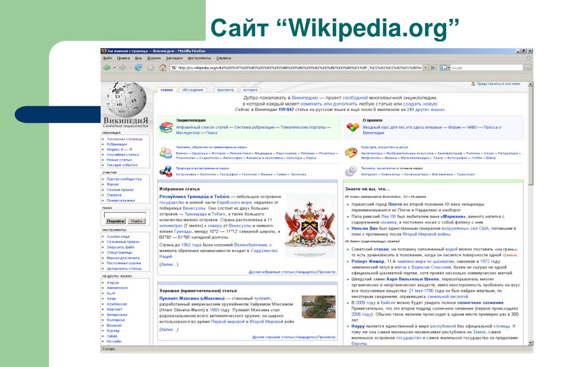Viewport: 588px width, 367px height.
Task: Click the Maxim machine gun photo thumbnail
Action: point(319,307)
